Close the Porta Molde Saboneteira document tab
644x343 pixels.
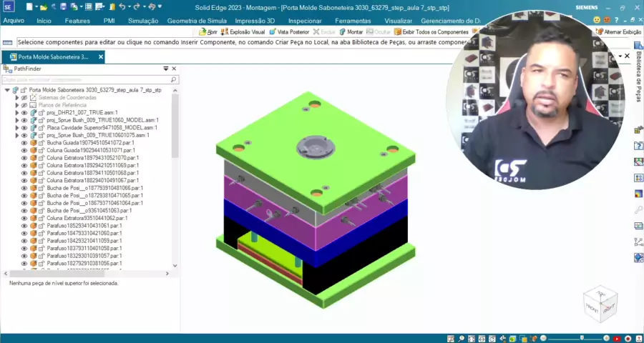pyautogui.click(x=101, y=57)
